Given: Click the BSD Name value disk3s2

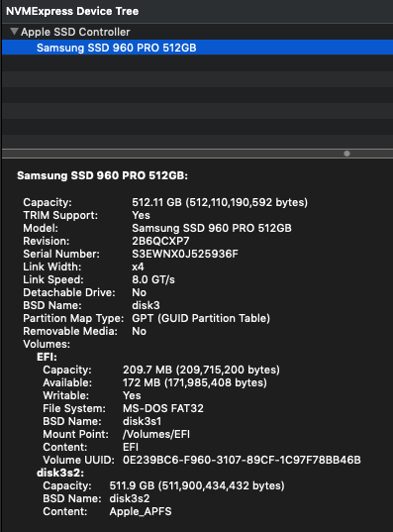Looking at the screenshot, I should [x=130, y=498].
